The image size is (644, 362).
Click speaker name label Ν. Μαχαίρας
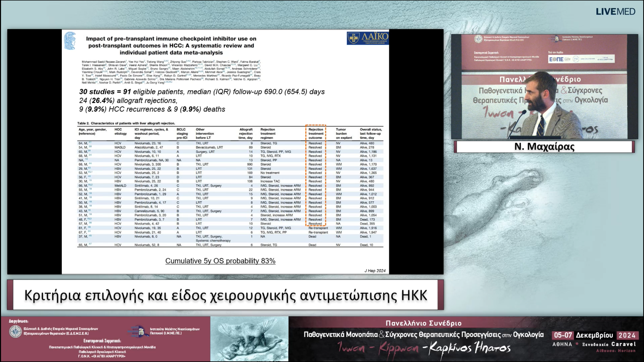pyautogui.click(x=545, y=146)
